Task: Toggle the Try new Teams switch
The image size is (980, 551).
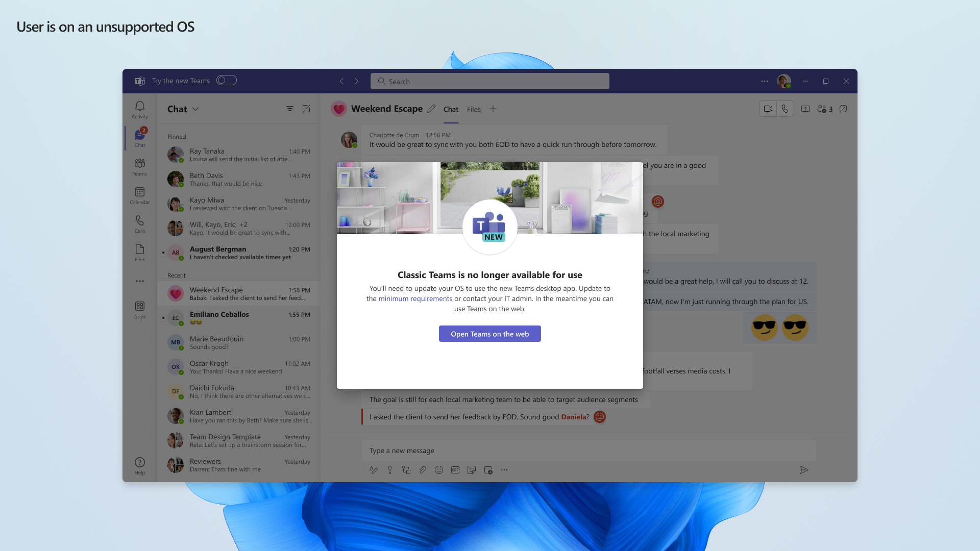Action: point(227,80)
